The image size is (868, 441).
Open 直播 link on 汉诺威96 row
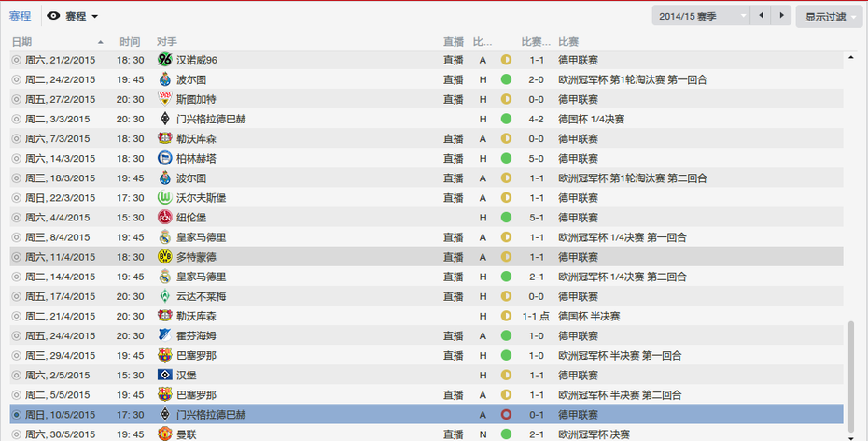point(454,60)
